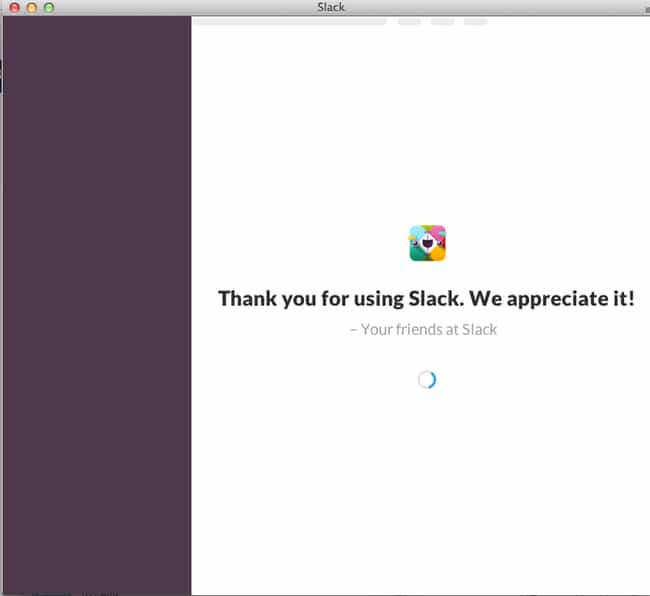Screen dimensions: 650x596
Task: Click the colorful Slack logo icon
Action: pos(427,243)
